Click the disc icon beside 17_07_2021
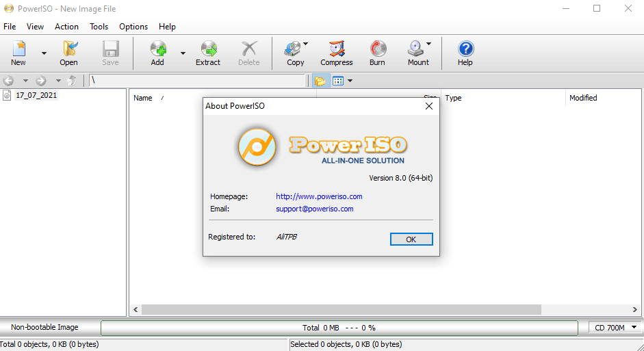Image resolution: width=644 pixels, height=351 pixels. [7, 95]
